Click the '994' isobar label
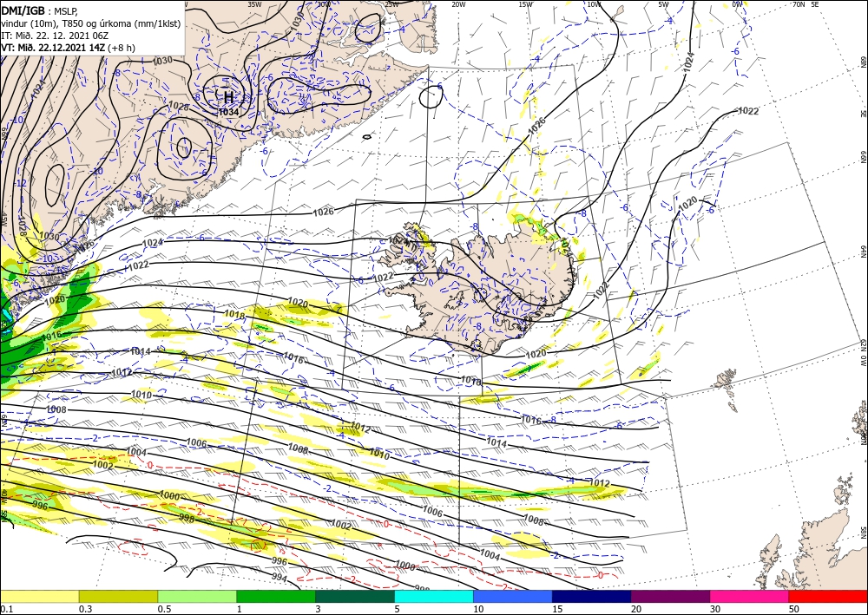Image resolution: width=868 pixels, height=615 pixels. tap(280, 576)
